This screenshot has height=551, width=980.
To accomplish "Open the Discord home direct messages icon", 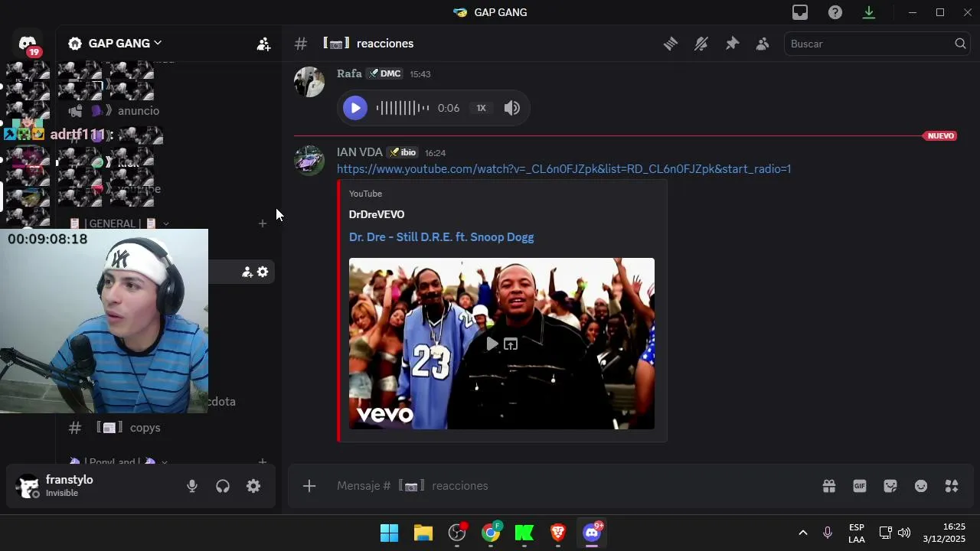I will 28,44.
